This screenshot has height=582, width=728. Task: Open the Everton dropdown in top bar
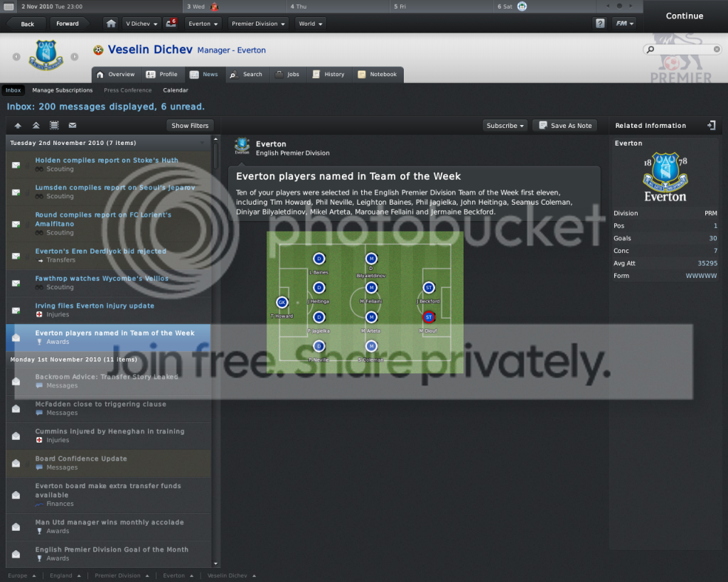point(203,23)
